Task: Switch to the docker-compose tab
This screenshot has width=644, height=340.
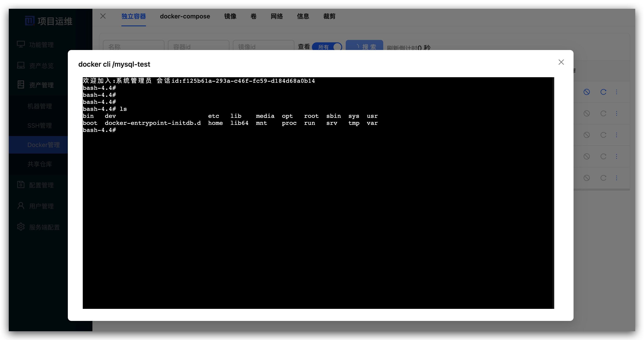Action: [x=185, y=16]
